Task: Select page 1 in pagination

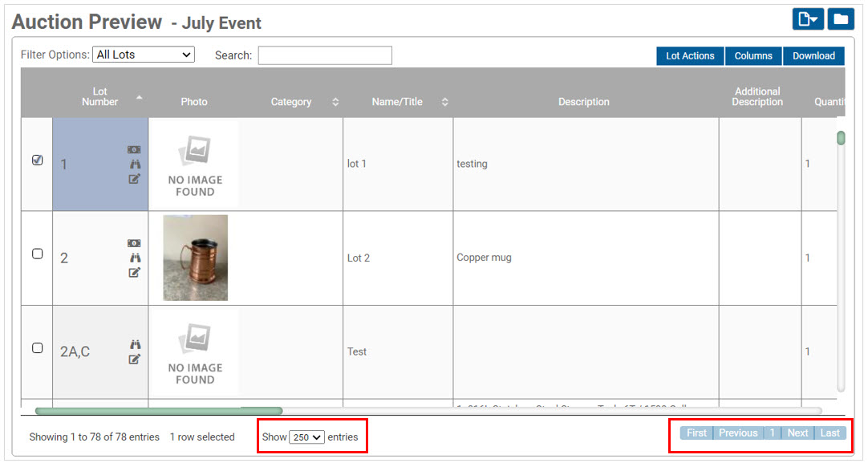Action: (x=773, y=433)
